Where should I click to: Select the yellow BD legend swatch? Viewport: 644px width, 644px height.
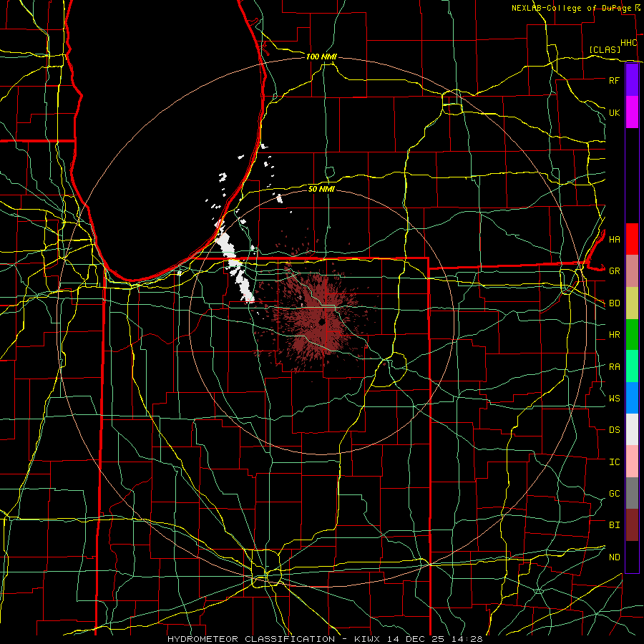632,303
